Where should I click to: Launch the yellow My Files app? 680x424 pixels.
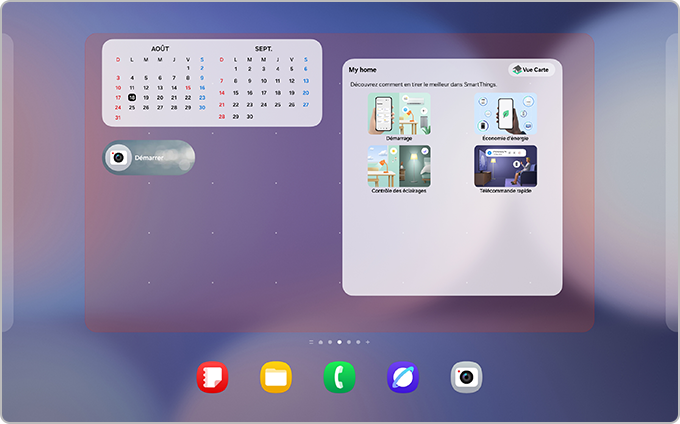click(x=276, y=376)
